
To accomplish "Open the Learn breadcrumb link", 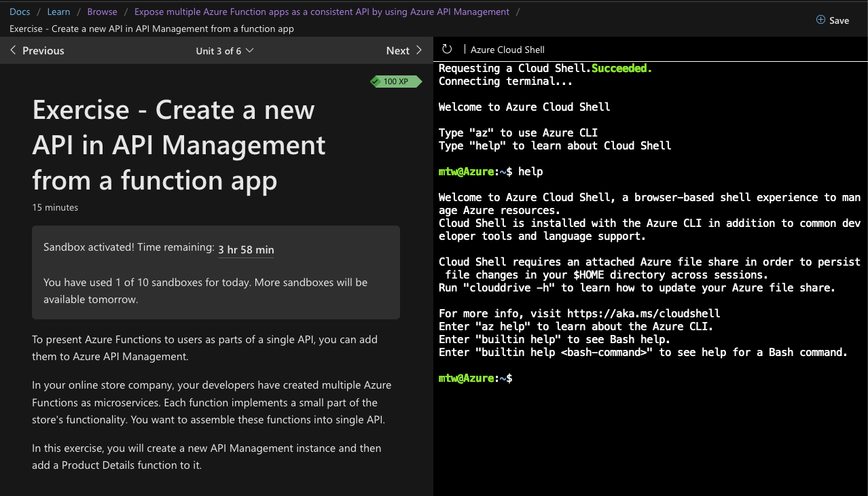I will [58, 11].
